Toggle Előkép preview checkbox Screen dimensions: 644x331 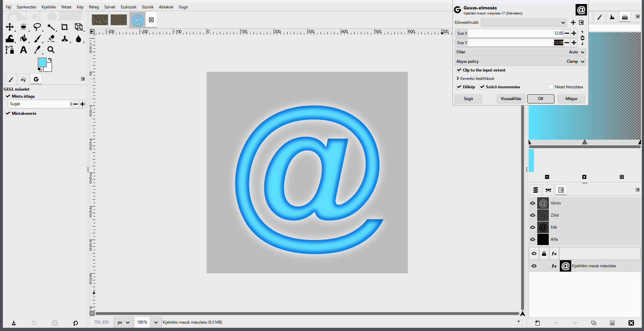(459, 87)
